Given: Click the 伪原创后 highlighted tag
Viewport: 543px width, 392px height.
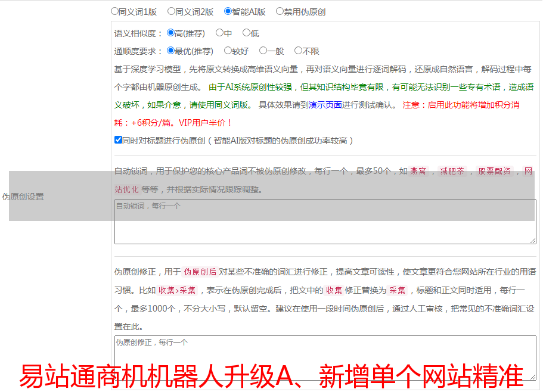Looking at the screenshot, I should click(x=200, y=272).
